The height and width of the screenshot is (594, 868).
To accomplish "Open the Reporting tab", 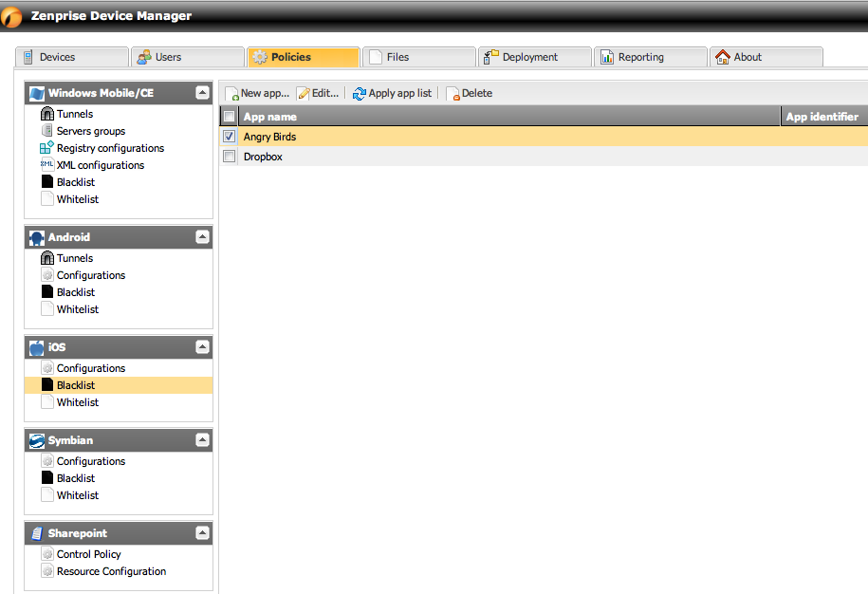I will [651, 57].
